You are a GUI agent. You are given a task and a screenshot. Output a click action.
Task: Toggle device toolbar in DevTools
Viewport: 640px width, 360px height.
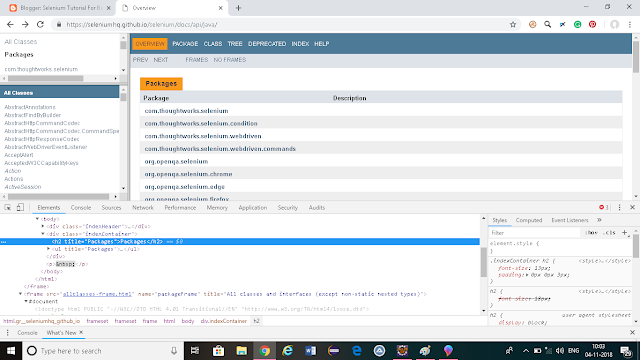point(20,207)
